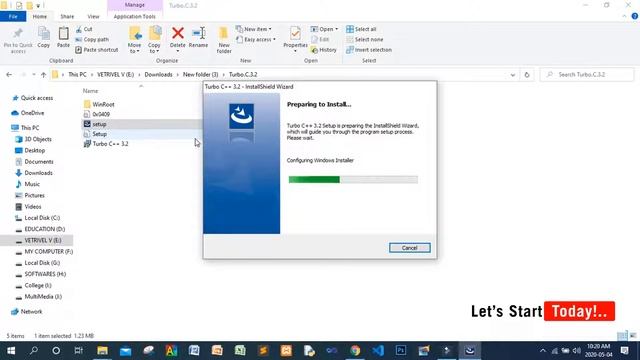This screenshot has width=640, height=360.
Task: Open the Application Tools tab
Action: point(135,17)
